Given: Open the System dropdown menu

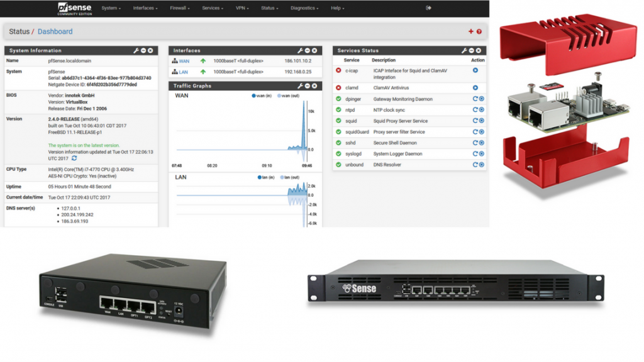Looking at the screenshot, I should click(x=111, y=8).
